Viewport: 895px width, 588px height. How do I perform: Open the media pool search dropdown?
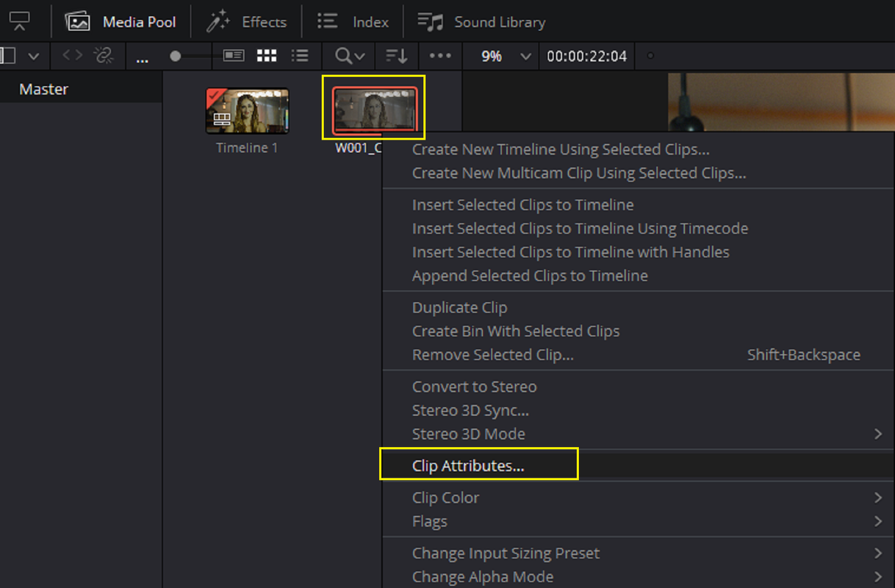tap(350, 56)
